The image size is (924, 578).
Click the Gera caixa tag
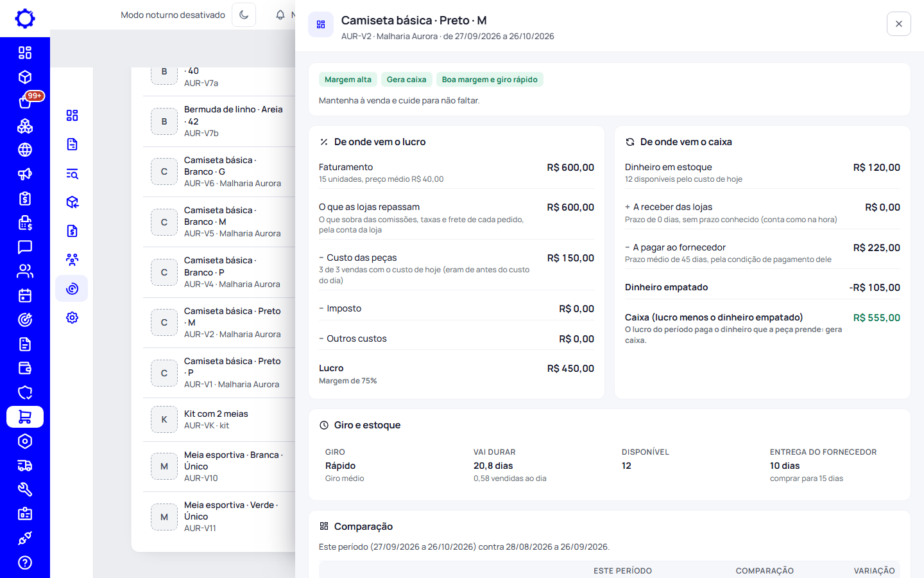[x=406, y=80]
